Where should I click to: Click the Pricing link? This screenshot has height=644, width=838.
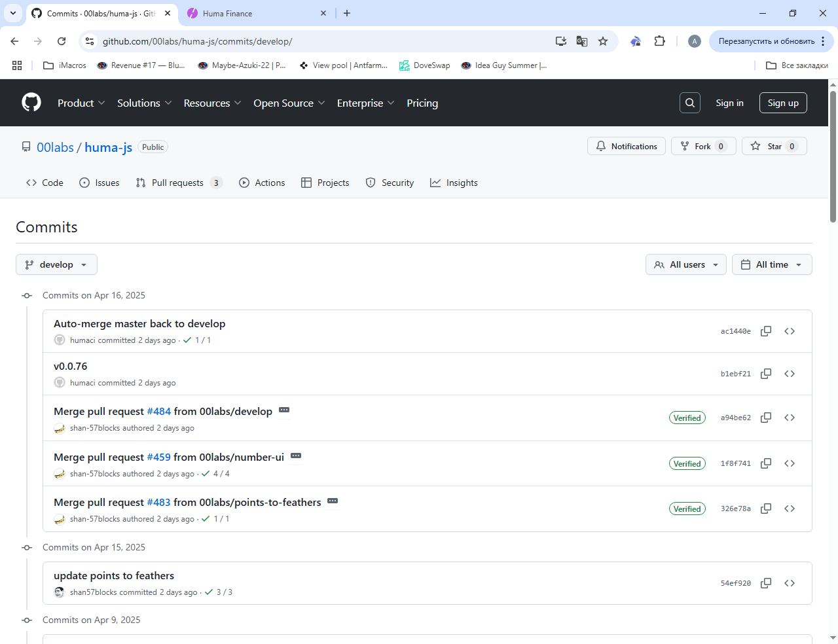(422, 103)
